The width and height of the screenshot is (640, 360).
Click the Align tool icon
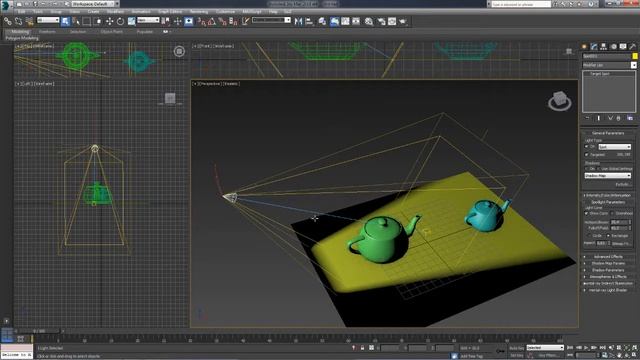(309, 21)
